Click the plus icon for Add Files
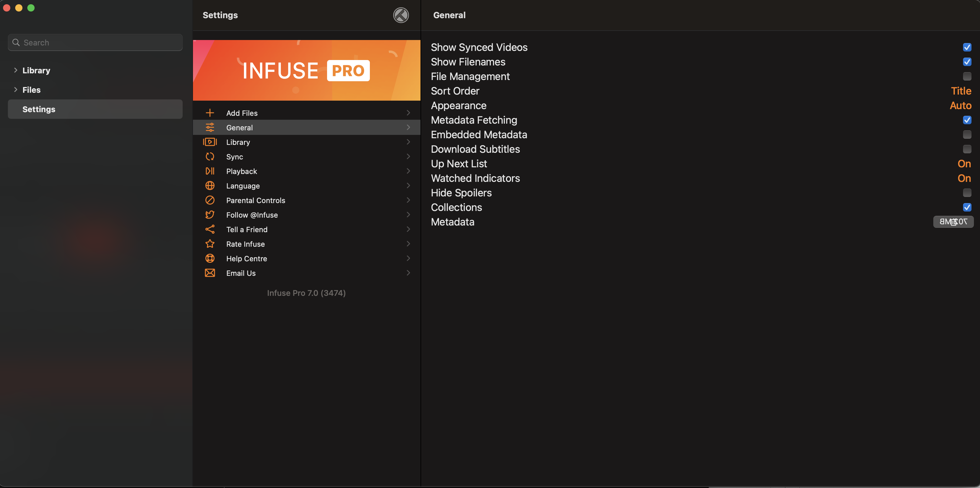 click(x=210, y=113)
